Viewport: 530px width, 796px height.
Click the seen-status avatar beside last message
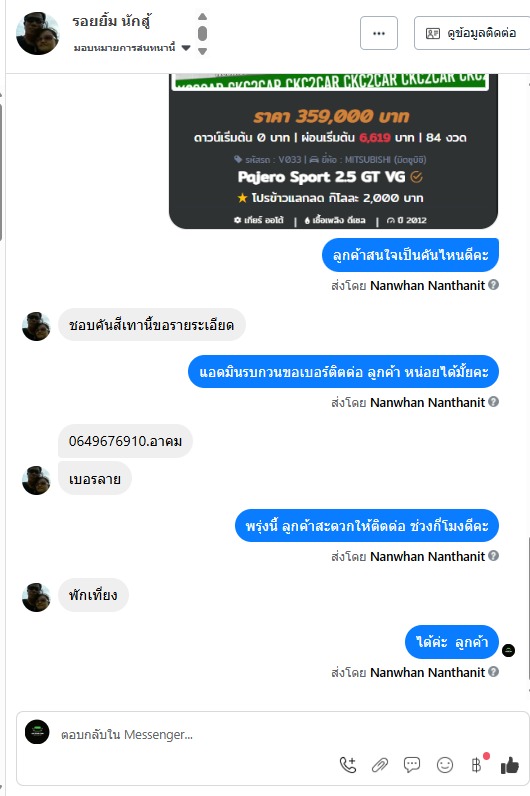(x=508, y=650)
